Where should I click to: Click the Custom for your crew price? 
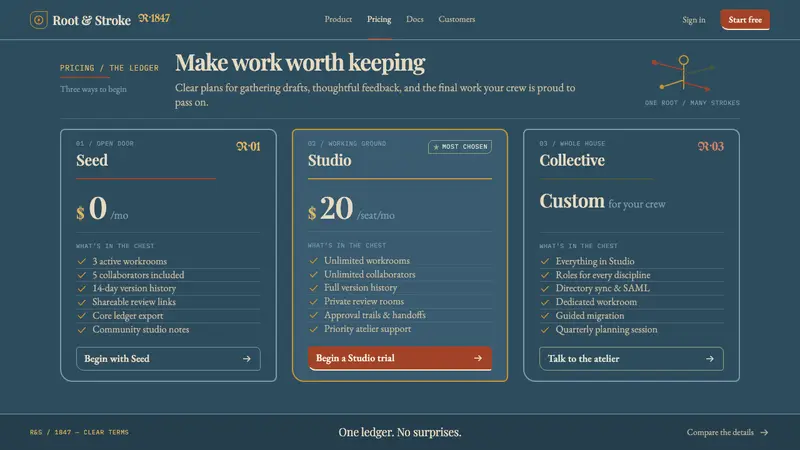[x=603, y=202]
